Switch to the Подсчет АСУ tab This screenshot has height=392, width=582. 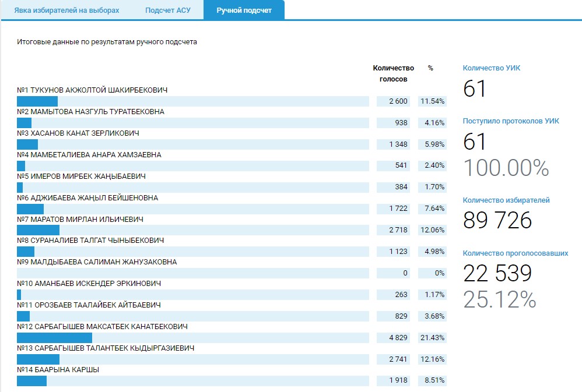click(x=164, y=10)
